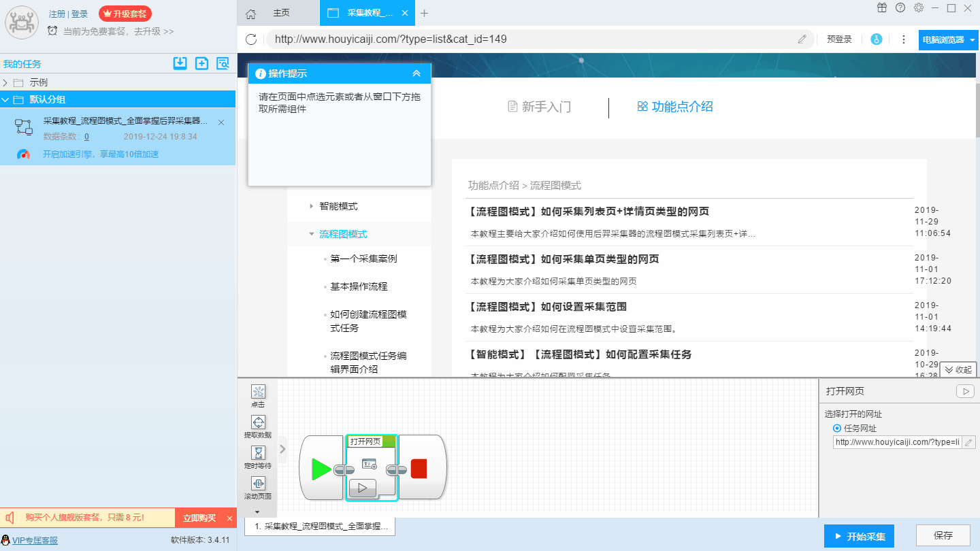Switch to the 主页 tab
The image size is (980, 551).
(281, 13)
